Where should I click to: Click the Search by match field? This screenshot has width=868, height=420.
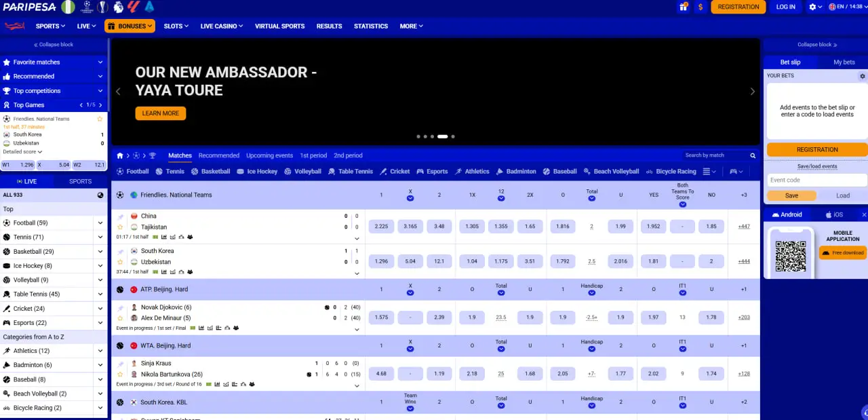coord(715,155)
